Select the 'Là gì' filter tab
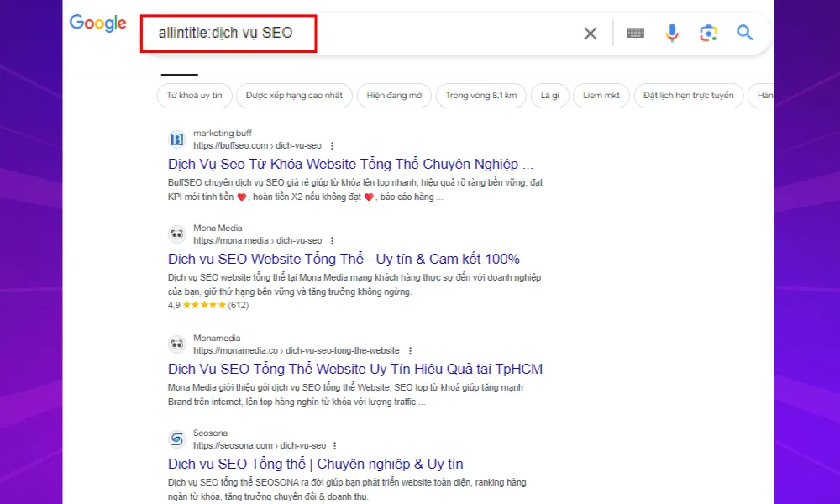This screenshot has height=504, width=840. click(549, 96)
